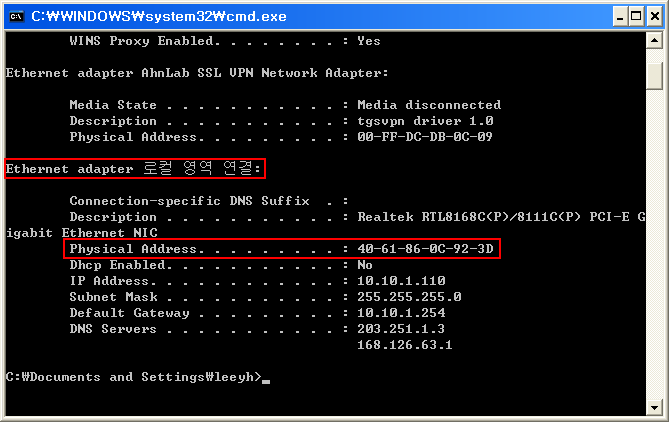Click the scrollbar down arrow
The height and width of the screenshot is (422, 669).
[x=654, y=405]
